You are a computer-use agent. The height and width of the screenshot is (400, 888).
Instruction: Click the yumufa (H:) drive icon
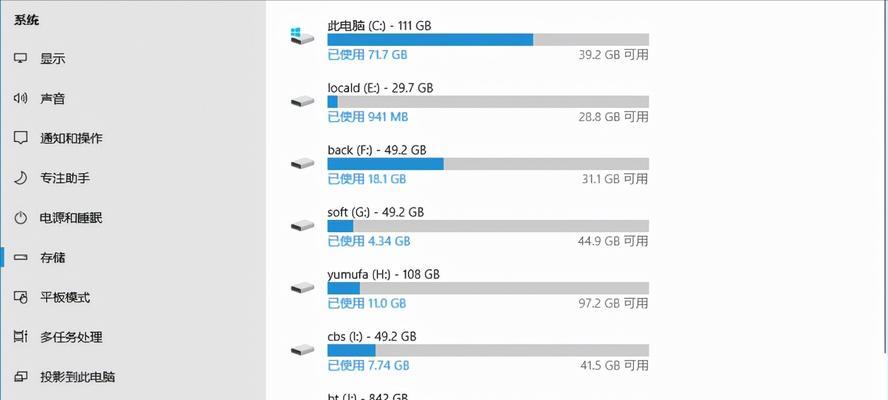pyautogui.click(x=302, y=288)
